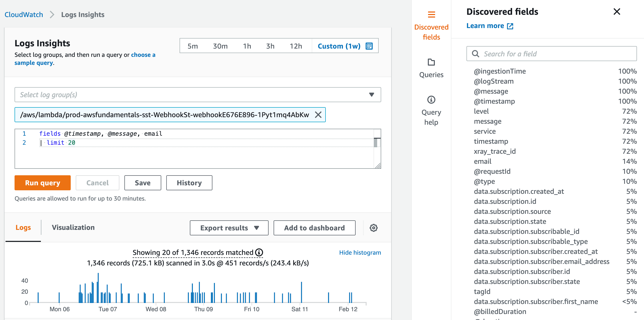Close the Discovered fields panel
Image resolution: width=644 pixels, height=320 pixels.
[617, 12]
